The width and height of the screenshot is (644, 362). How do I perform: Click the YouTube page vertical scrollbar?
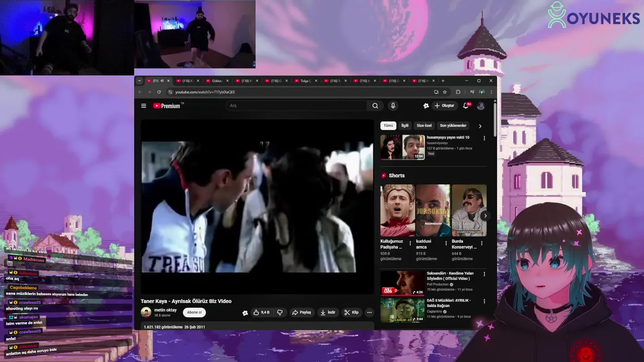pyautogui.click(x=495, y=120)
